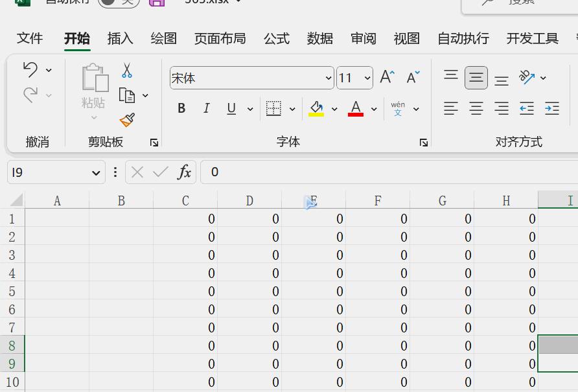Apply italic formatting to the cell
Viewport: 578px width, 392px height.
[206, 108]
